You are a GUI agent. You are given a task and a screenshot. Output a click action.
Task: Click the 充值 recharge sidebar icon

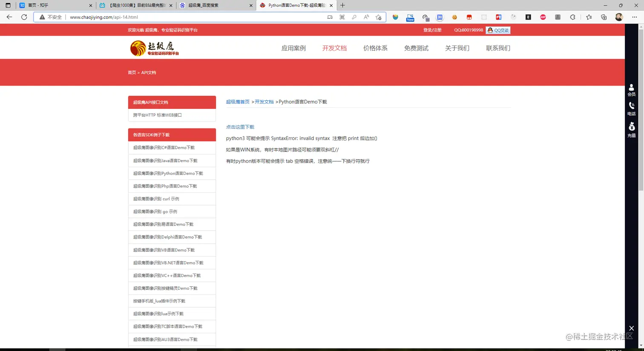point(631,130)
